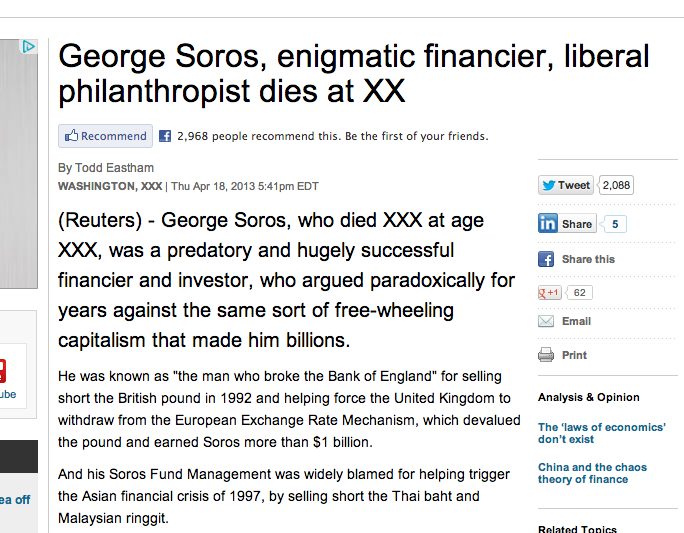Click the 'Share this' text link
684x533 pixels.
[588, 259]
